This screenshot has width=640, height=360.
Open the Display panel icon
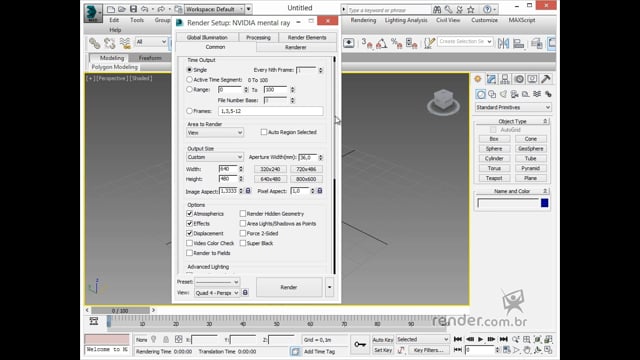coord(532,79)
